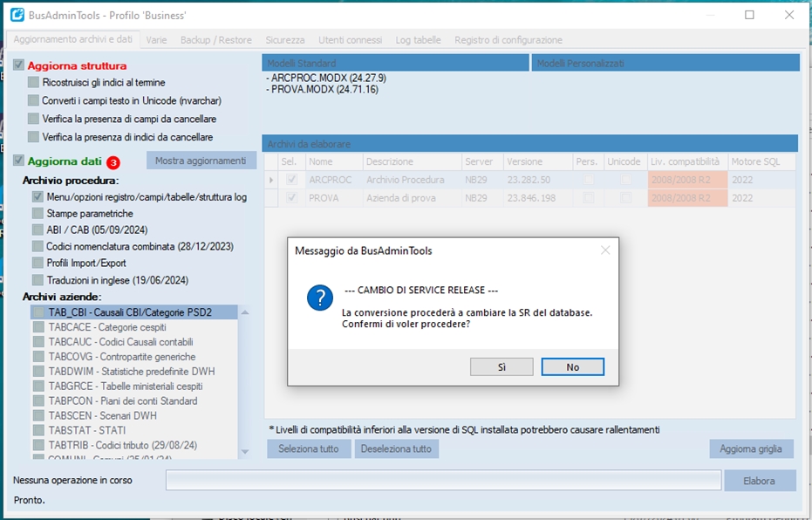The height and width of the screenshot is (520, 812).
Task: Click Azienda di prova description cell
Action: click(x=413, y=198)
